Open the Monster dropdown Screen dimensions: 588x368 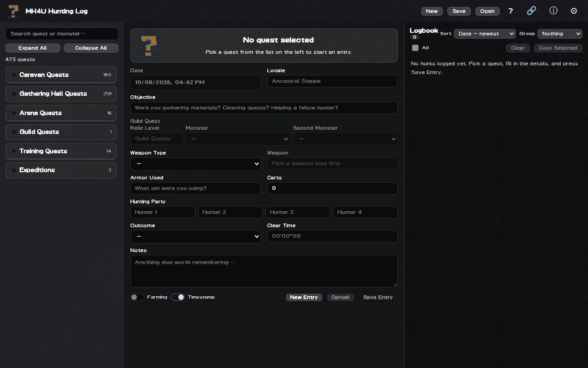(x=238, y=139)
